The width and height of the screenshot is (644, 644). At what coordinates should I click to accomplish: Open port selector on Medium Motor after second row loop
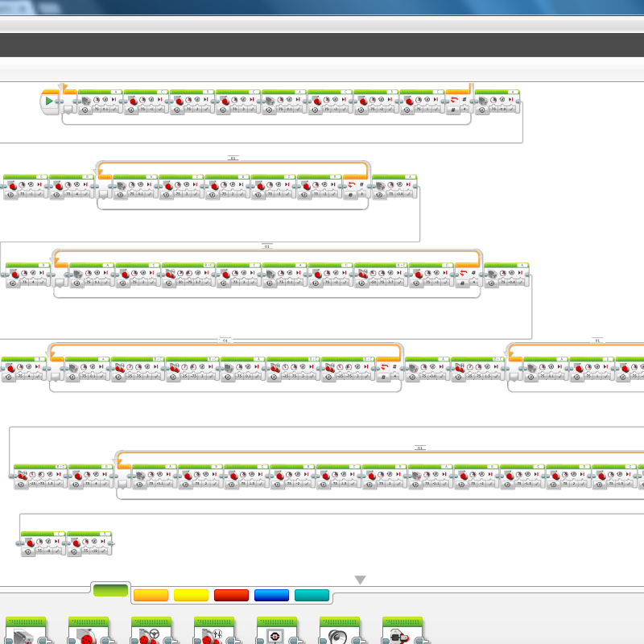tap(411, 176)
